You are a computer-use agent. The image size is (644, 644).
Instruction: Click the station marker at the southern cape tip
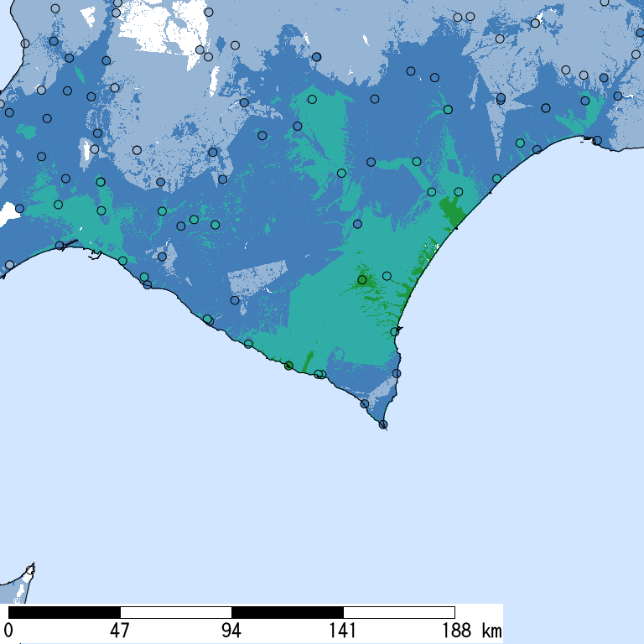(382, 424)
